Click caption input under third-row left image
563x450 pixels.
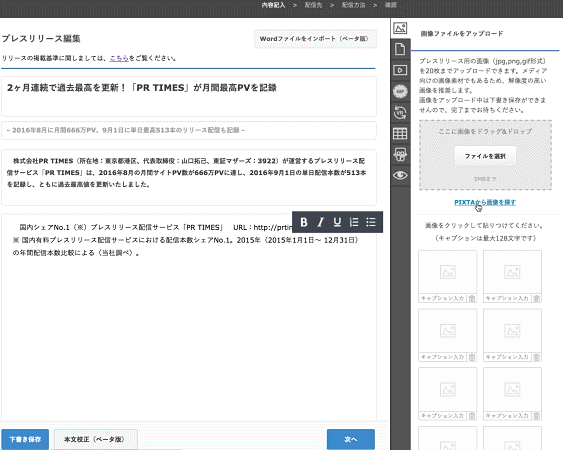[x=443, y=416]
